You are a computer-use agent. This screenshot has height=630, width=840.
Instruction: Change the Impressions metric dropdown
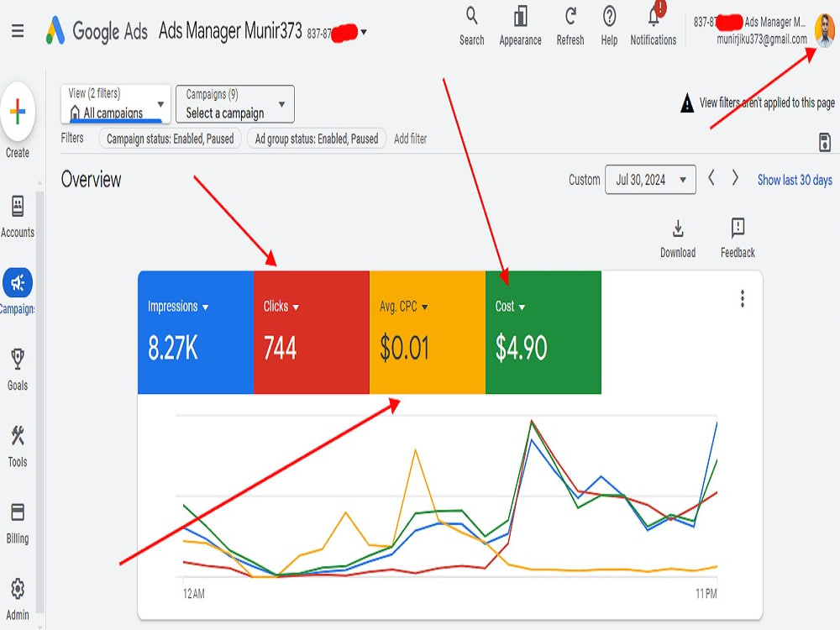(x=178, y=307)
